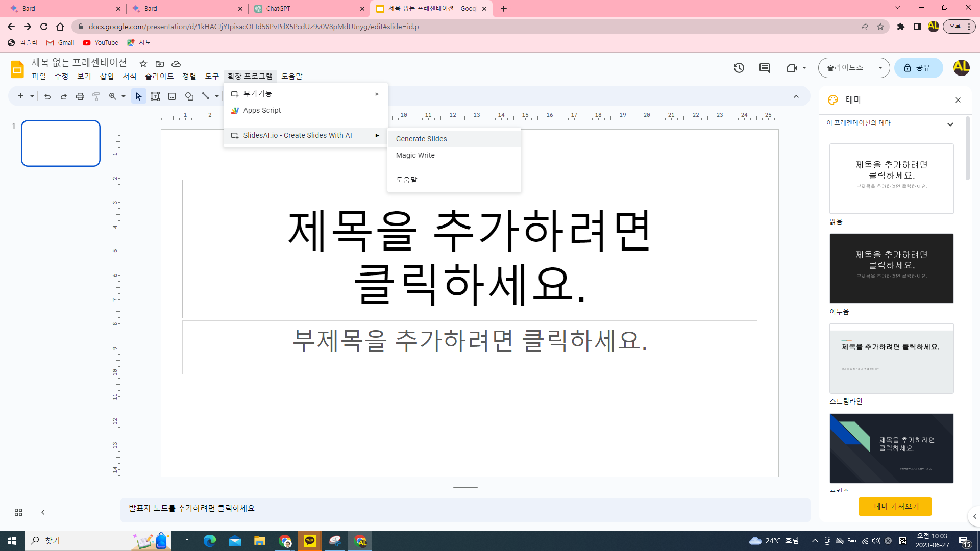This screenshot has height=551, width=980.
Task: Click the print icon in toolbar
Action: (80, 96)
